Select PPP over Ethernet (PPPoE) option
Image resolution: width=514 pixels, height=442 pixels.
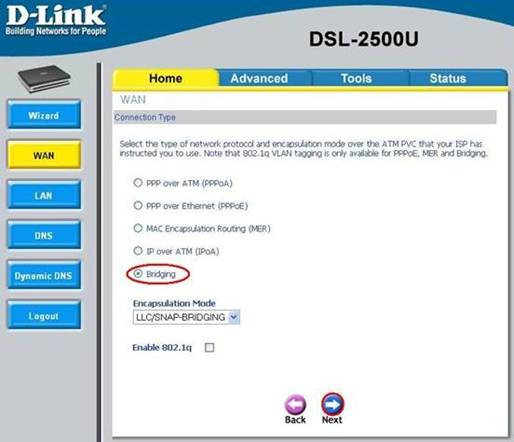138,205
